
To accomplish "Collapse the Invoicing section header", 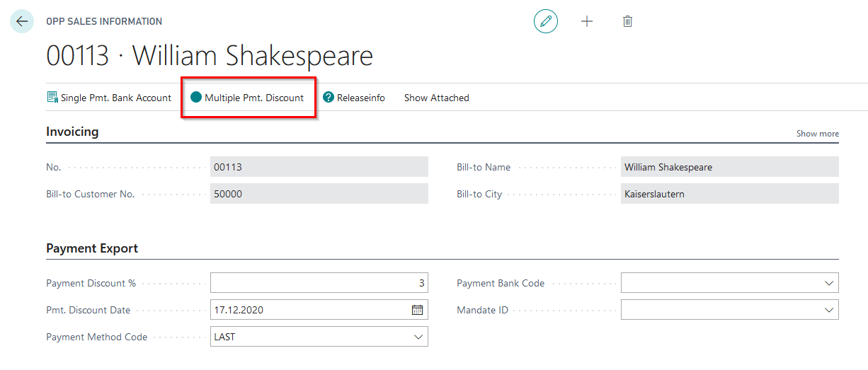I will [x=72, y=132].
